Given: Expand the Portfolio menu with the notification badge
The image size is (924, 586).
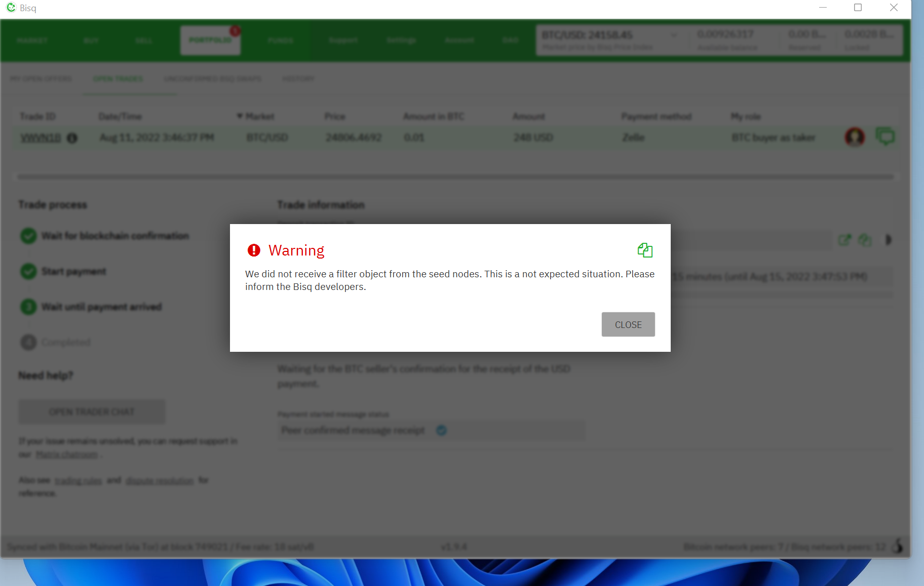Looking at the screenshot, I should coord(210,40).
